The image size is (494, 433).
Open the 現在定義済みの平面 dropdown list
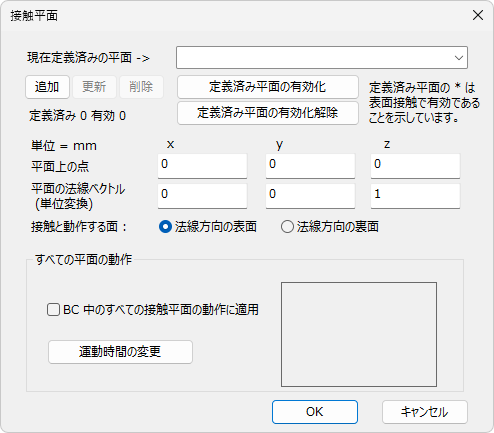point(322,58)
